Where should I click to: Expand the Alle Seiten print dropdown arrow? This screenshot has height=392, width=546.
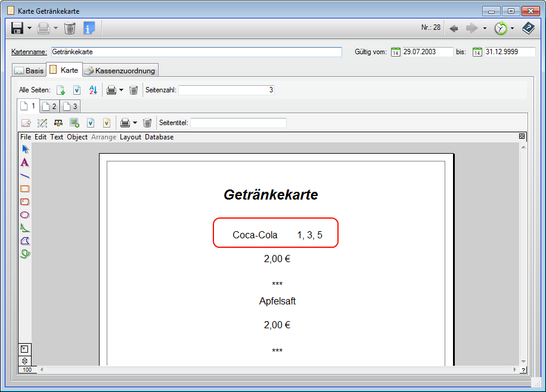point(121,90)
